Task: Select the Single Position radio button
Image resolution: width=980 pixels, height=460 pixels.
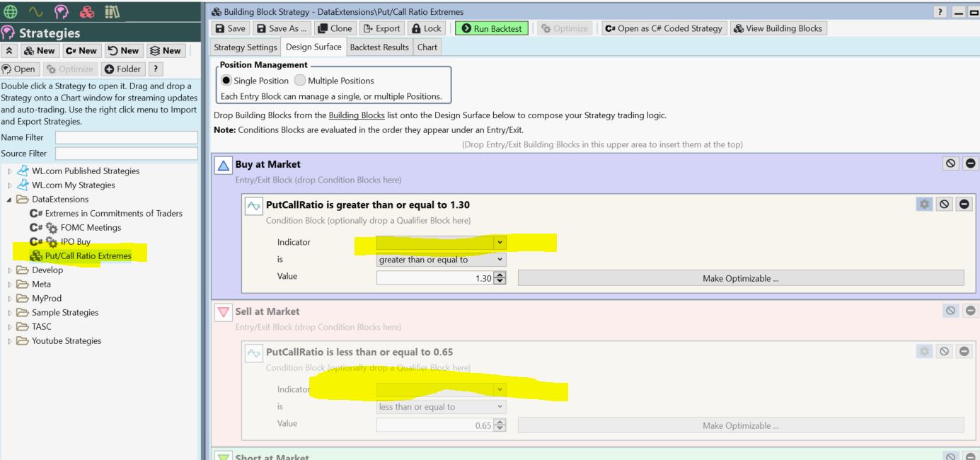Action: 226,81
